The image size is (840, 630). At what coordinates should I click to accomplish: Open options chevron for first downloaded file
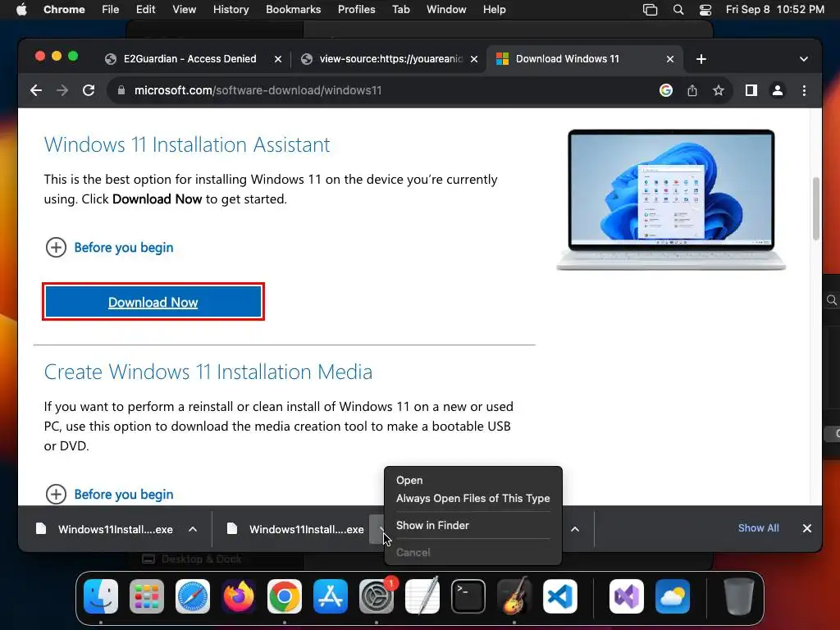point(193,529)
